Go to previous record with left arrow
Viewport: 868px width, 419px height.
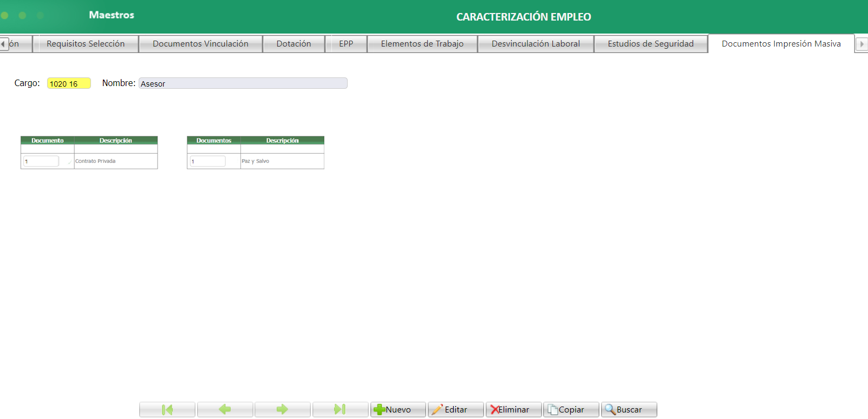click(225, 409)
